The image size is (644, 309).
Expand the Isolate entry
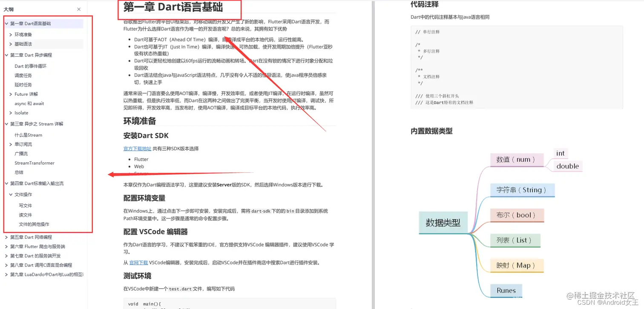coord(10,113)
